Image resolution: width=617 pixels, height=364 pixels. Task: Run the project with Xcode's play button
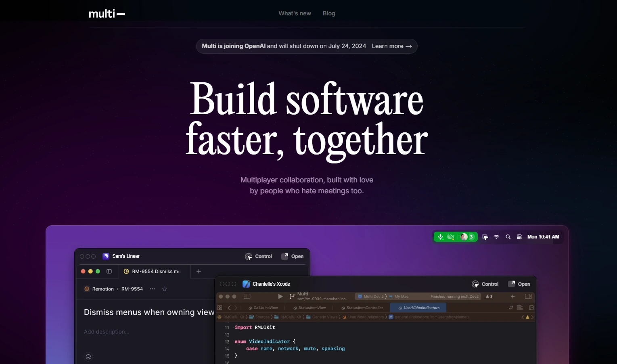tap(280, 297)
